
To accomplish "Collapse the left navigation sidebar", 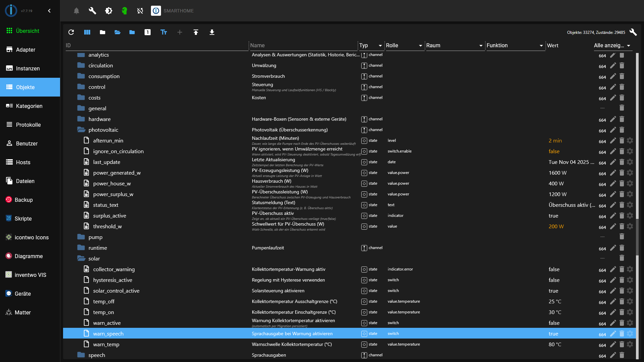I will (x=49, y=11).
